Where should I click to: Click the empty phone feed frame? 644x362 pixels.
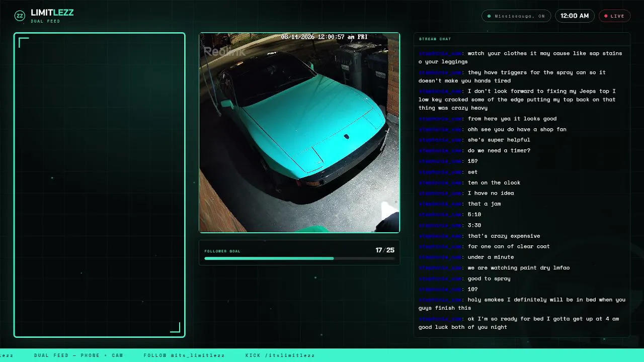[x=100, y=185]
